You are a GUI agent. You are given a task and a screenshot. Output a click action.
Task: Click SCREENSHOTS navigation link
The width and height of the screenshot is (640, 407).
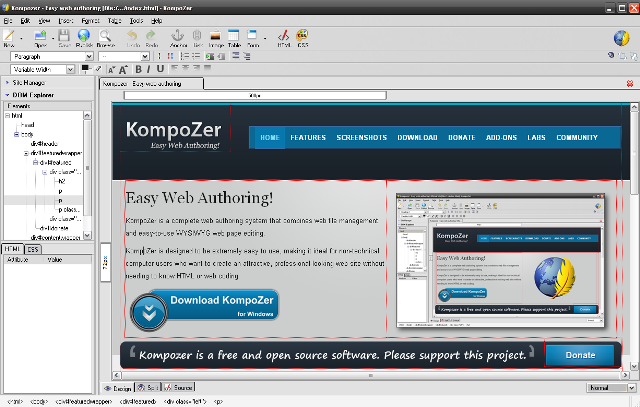coord(362,138)
